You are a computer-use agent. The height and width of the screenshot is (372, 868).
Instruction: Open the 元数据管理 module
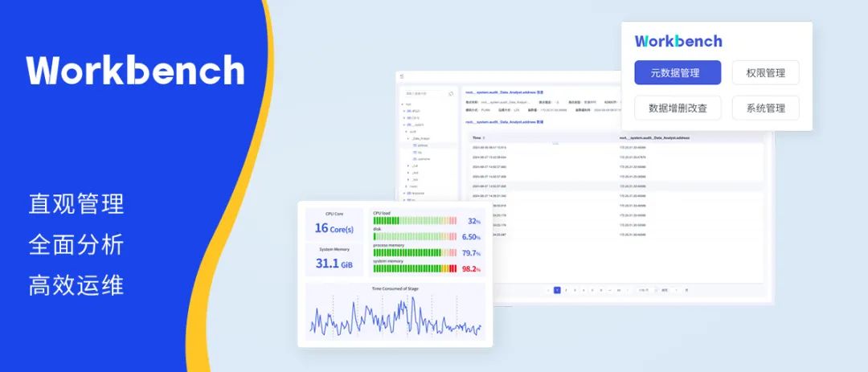tap(678, 72)
